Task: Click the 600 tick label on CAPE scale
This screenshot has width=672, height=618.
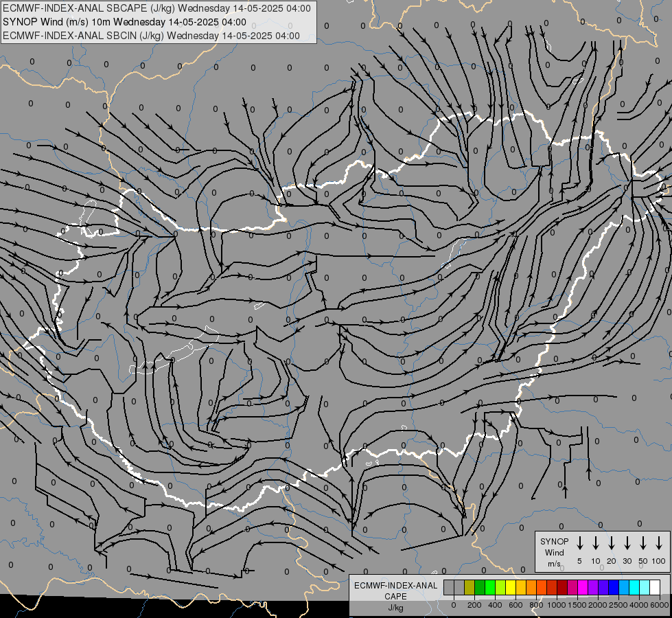Action: click(x=515, y=605)
